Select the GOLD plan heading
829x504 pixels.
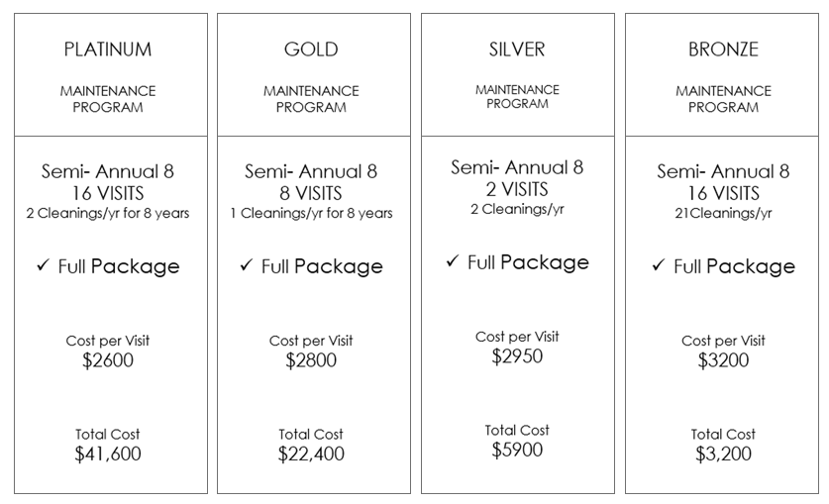coord(311,50)
